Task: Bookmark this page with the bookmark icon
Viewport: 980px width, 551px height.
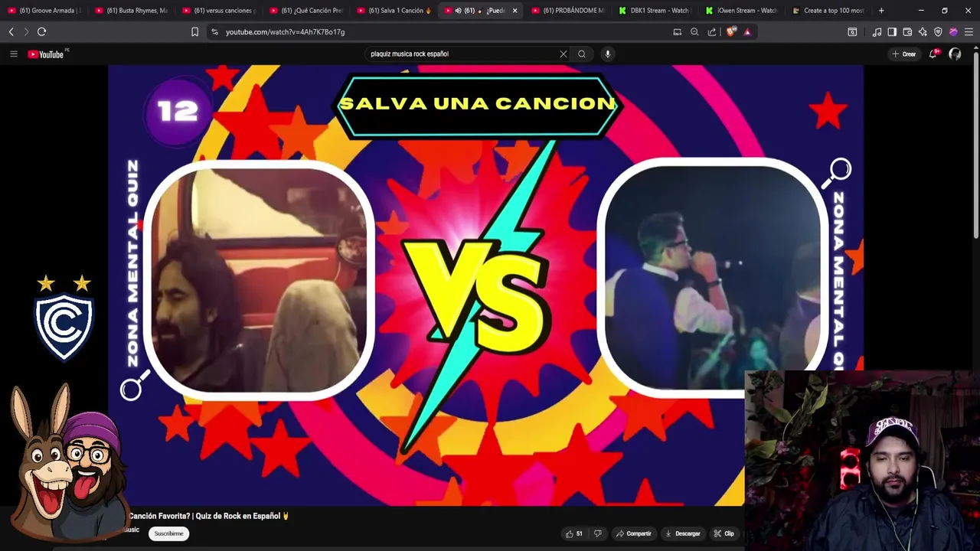Action: coord(194,32)
